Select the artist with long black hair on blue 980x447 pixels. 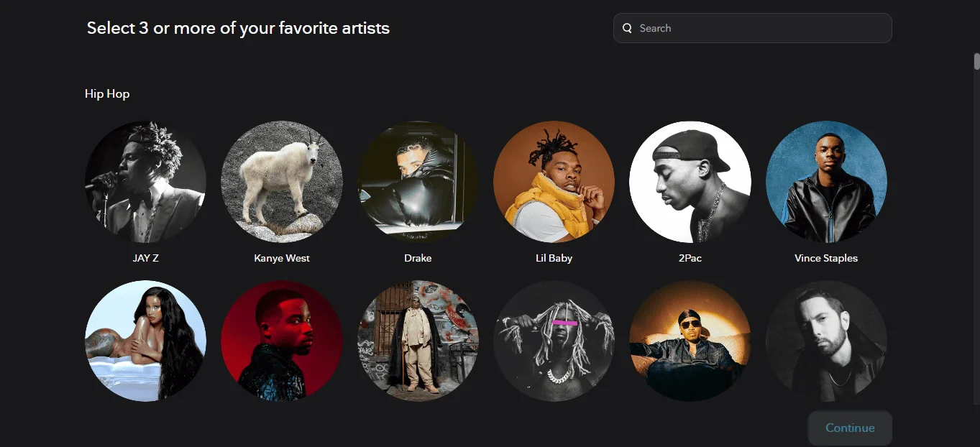coord(145,341)
